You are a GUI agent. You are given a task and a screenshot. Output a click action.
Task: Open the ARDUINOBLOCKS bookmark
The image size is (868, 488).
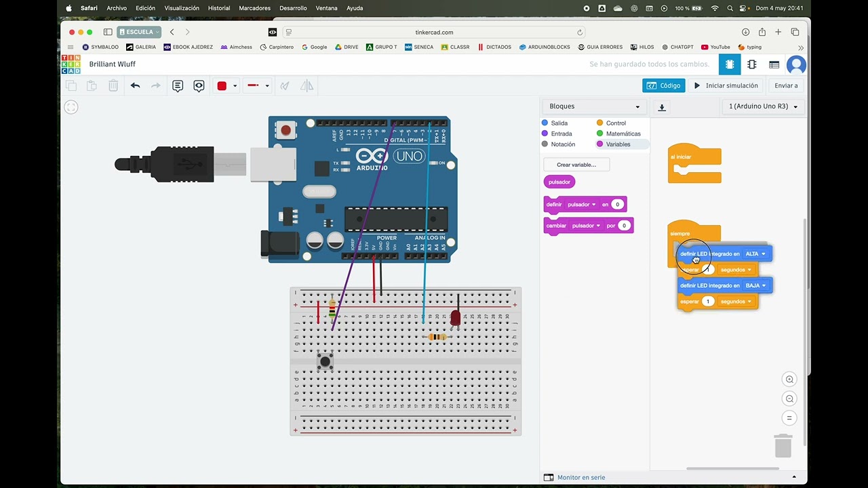545,47
